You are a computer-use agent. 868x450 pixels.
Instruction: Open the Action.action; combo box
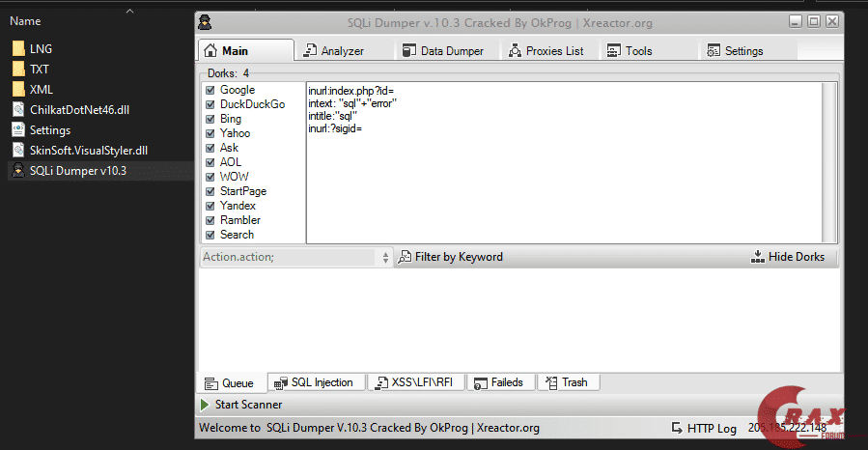pyautogui.click(x=296, y=257)
